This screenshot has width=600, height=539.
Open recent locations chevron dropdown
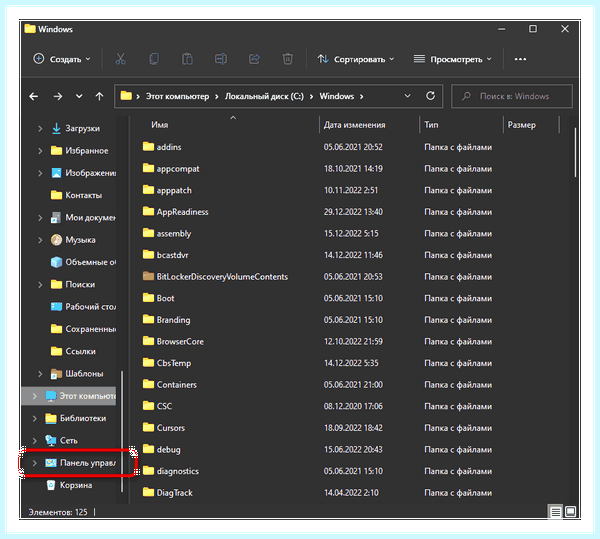(79, 96)
